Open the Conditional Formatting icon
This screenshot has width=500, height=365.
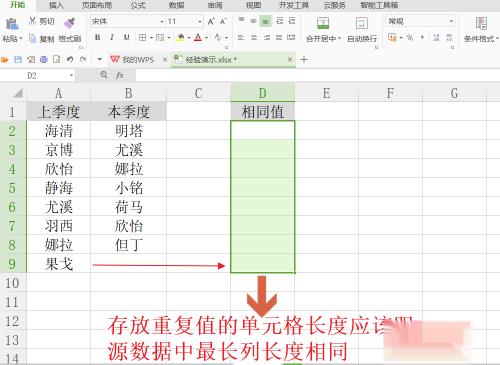[x=481, y=23]
